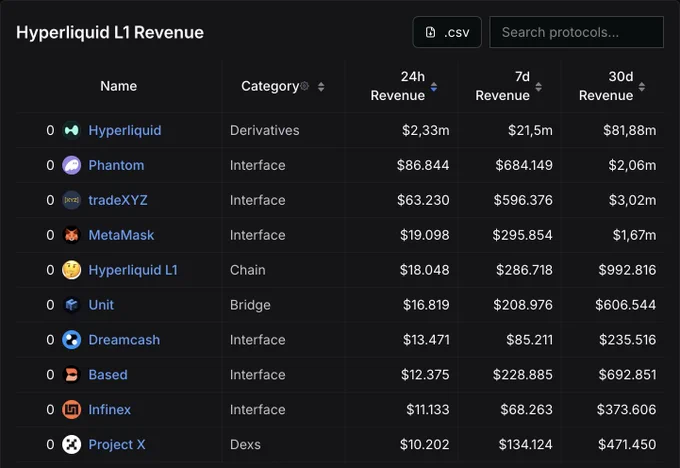The width and height of the screenshot is (680, 468).
Task: Click the Dreamcash blue logo icon
Action: (72, 340)
